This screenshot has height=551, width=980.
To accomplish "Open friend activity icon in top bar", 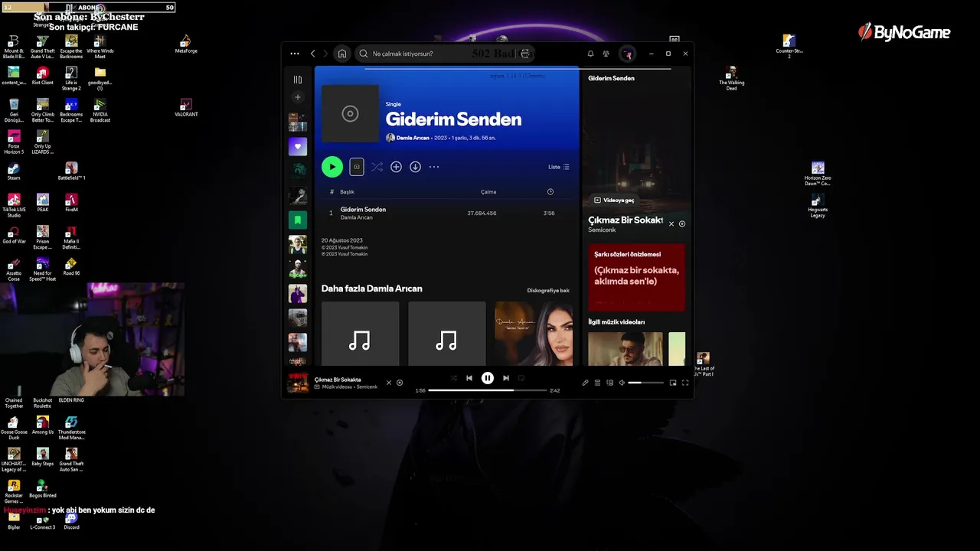I will point(606,54).
